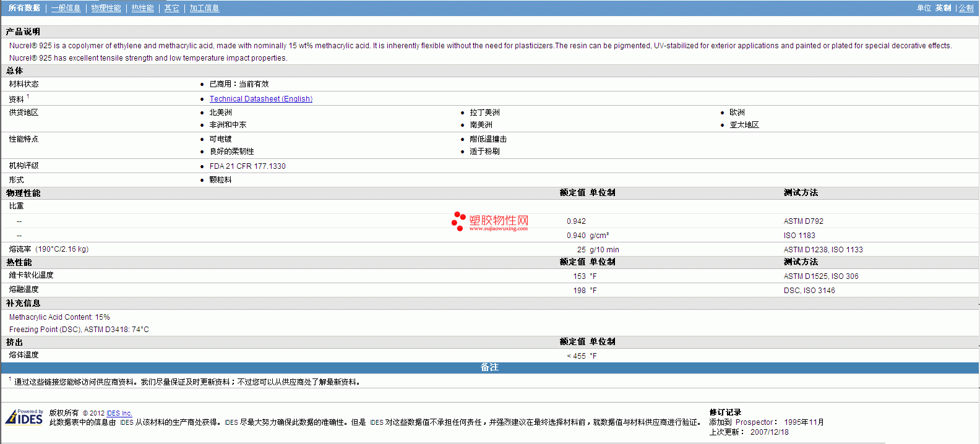Click the Methacrylic Acid Content: 15% line

point(59,317)
